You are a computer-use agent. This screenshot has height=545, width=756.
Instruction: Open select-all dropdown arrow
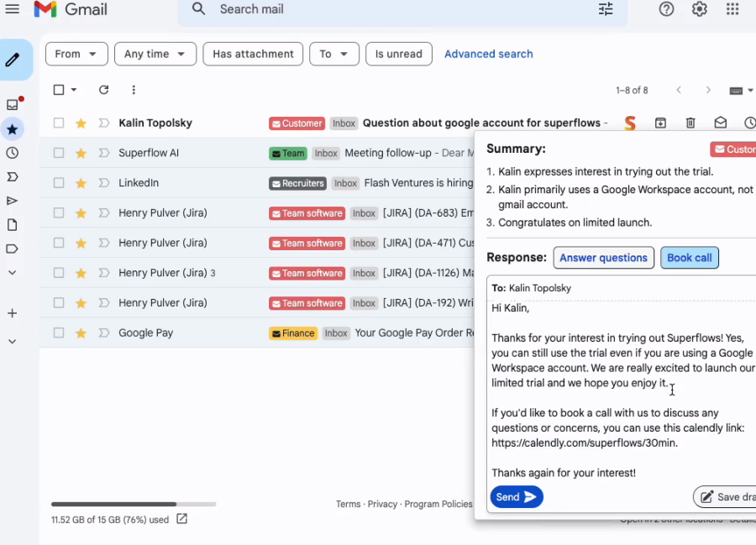74,90
